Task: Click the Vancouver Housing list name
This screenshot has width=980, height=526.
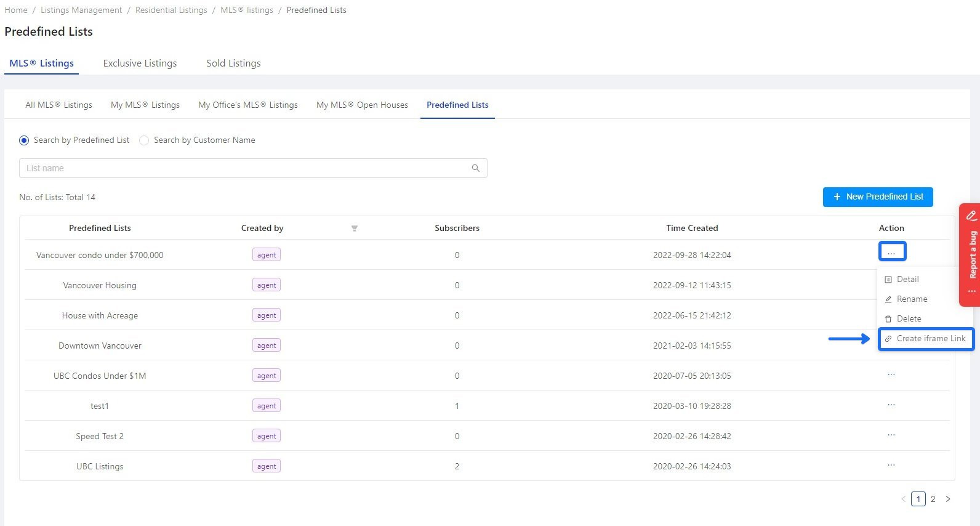Action: [100, 285]
